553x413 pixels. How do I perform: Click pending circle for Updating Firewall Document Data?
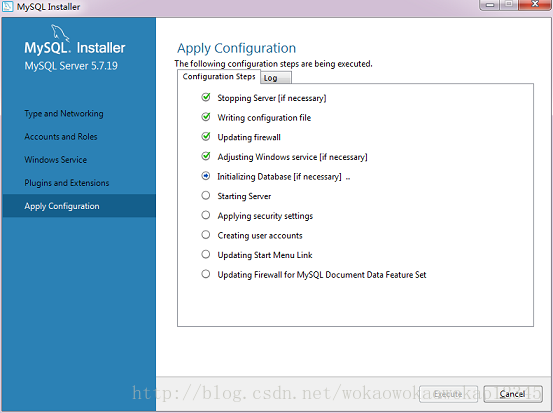point(206,274)
